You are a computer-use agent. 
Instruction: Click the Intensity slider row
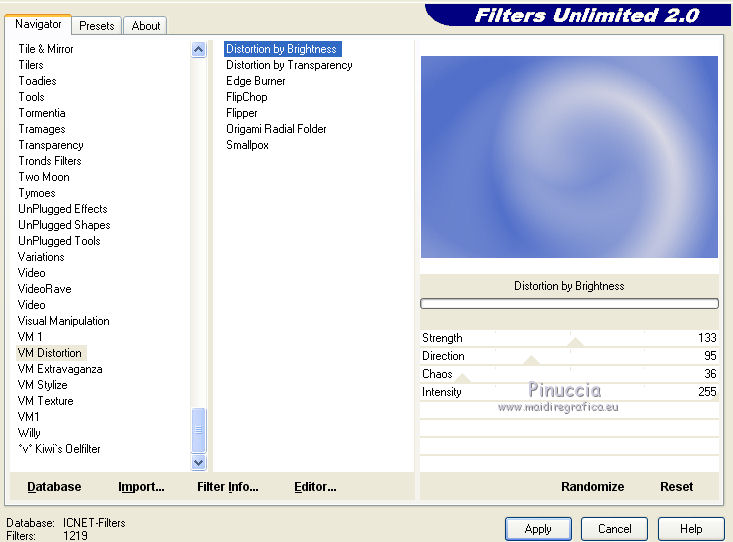click(x=569, y=392)
